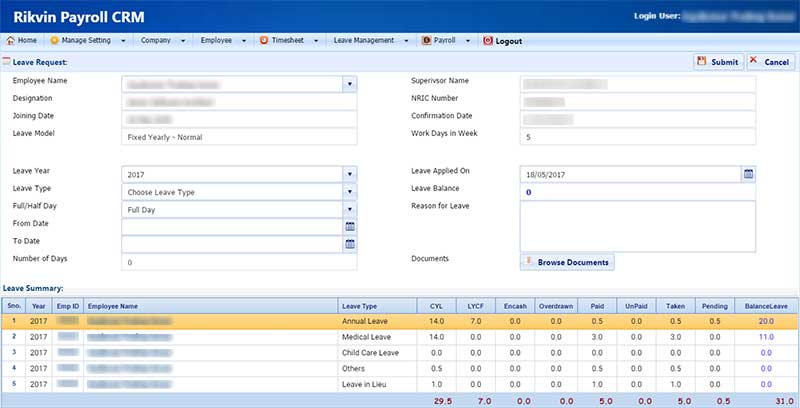Expand the Payroll menu arrow

pyautogui.click(x=467, y=41)
